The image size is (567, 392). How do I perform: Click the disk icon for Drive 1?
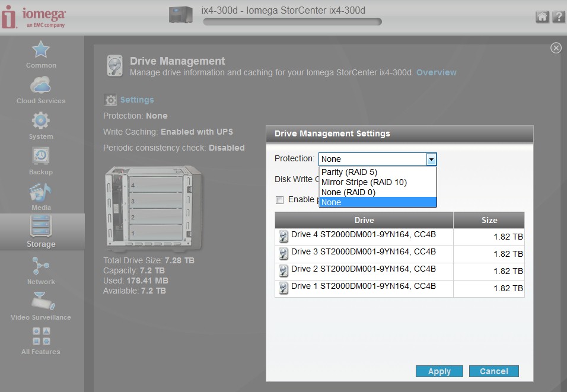coord(283,288)
